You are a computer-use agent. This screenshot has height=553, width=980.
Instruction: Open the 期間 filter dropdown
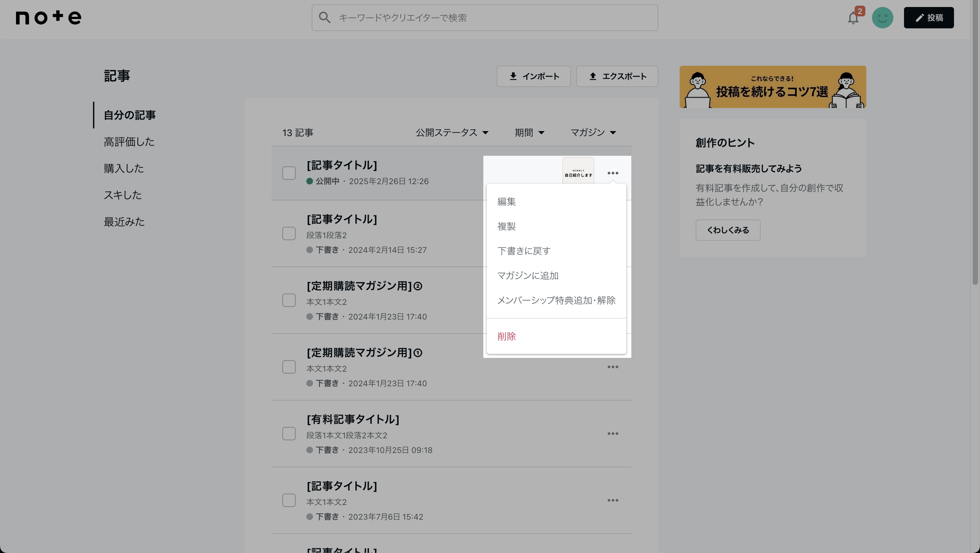point(530,132)
